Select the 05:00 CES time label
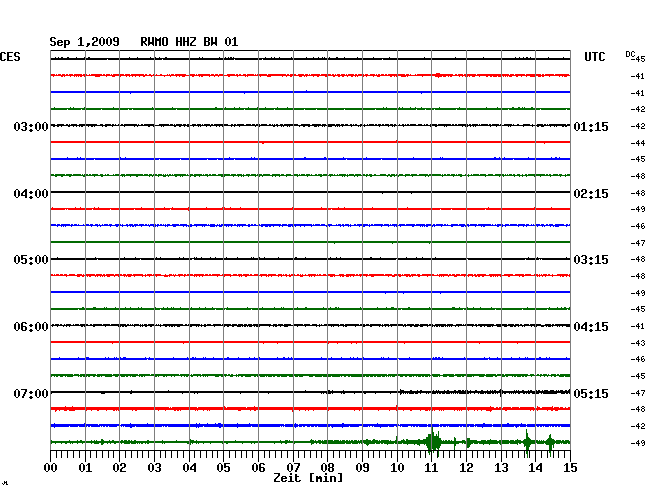This screenshot has width=650, height=494. (x=31, y=260)
